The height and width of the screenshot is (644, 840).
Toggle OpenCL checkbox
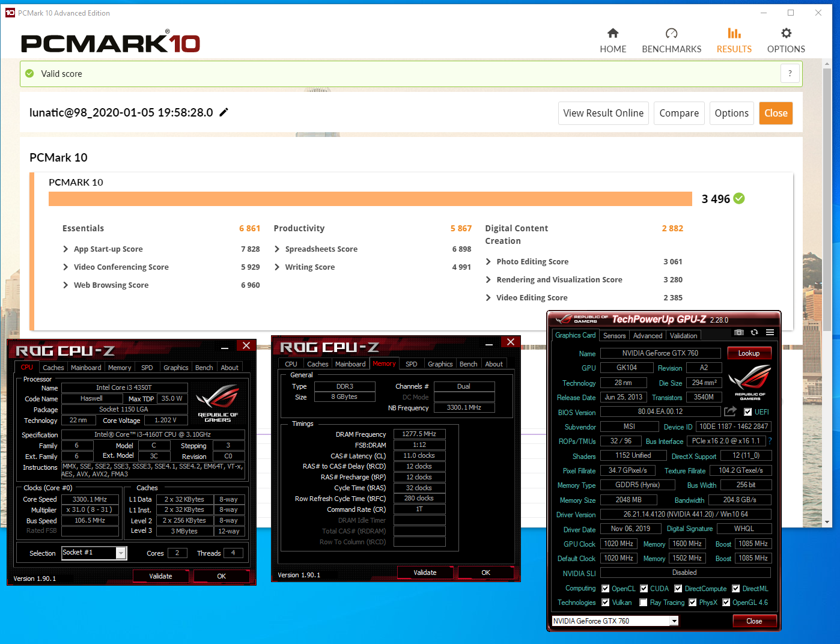click(x=606, y=589)
